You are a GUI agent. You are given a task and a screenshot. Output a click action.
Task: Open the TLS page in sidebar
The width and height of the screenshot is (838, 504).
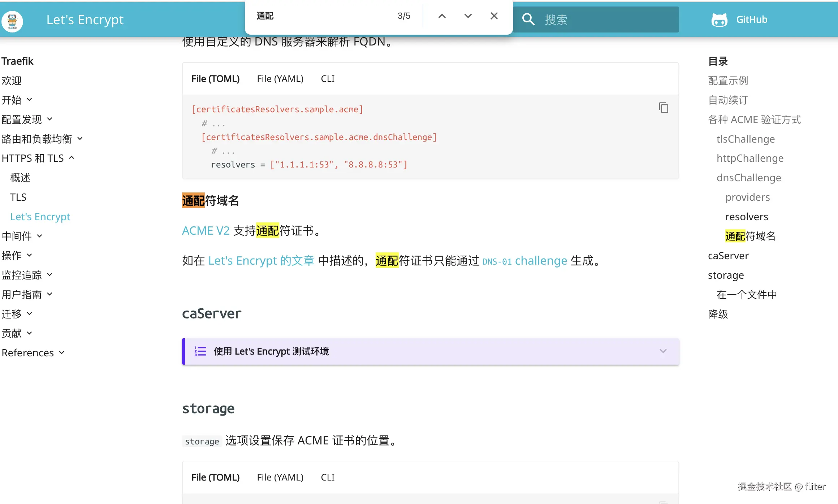click(18, 197)
